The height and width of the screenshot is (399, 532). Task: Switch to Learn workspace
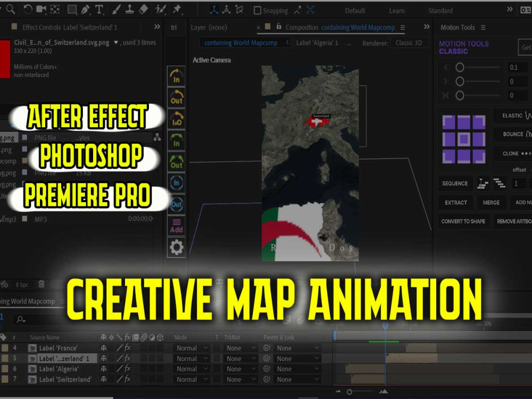coord(397,11)
